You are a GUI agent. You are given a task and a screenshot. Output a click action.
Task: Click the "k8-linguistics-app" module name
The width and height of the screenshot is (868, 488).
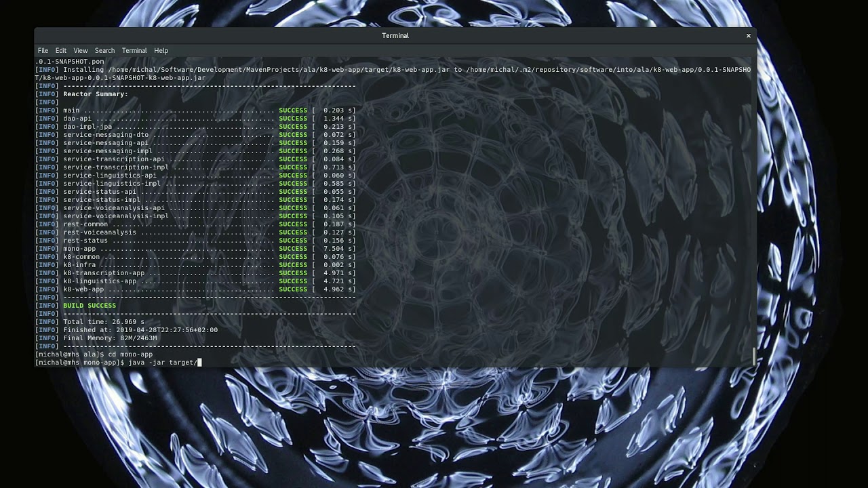[100, 281]
